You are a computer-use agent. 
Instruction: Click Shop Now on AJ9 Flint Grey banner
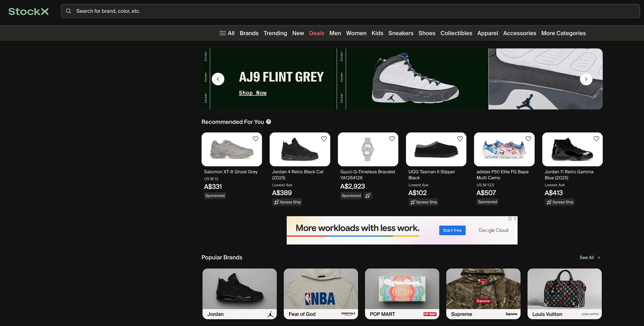coord(253,93)
